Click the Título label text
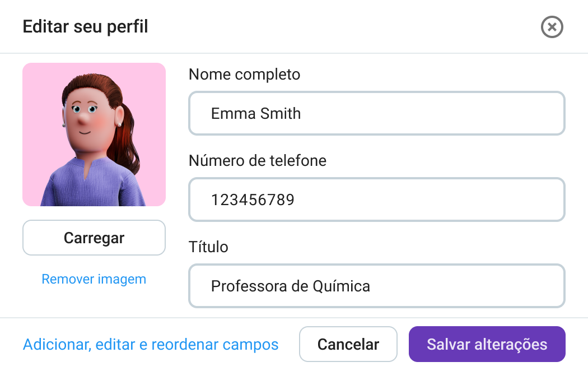The height and width of the screenshot is (371, 588). point(208,247)
